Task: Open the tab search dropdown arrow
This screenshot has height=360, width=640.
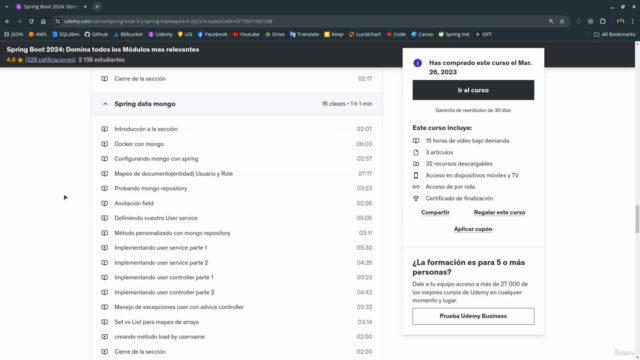Action: [x=7, y=7]
